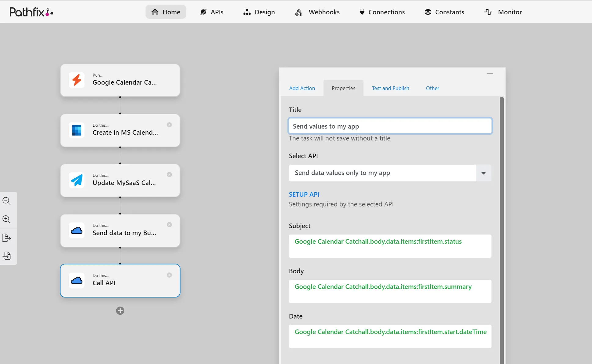Select the Send data to my Bu... node

click(120, 231)
